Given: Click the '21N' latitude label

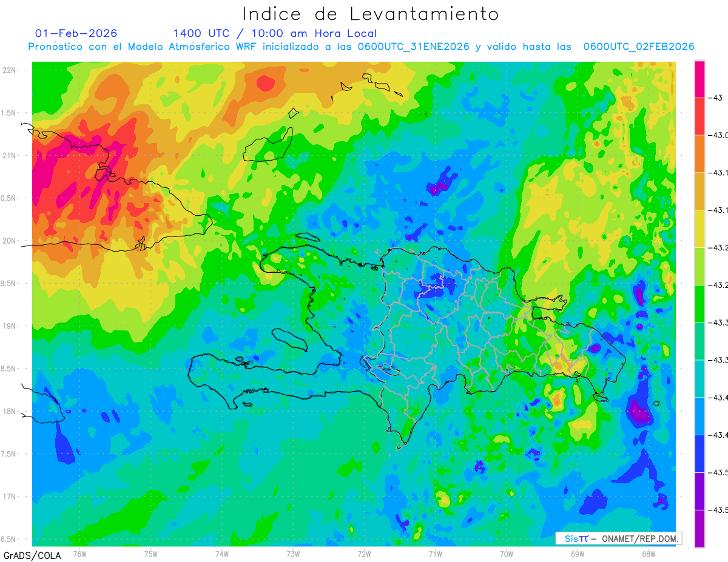Looking at the screenshot, I should click(10, 155).
